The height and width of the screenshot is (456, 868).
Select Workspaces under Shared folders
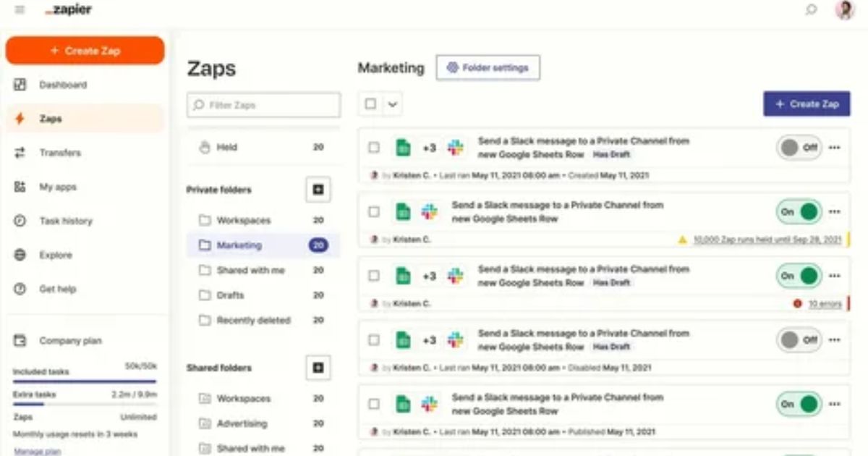coord(263,398)
